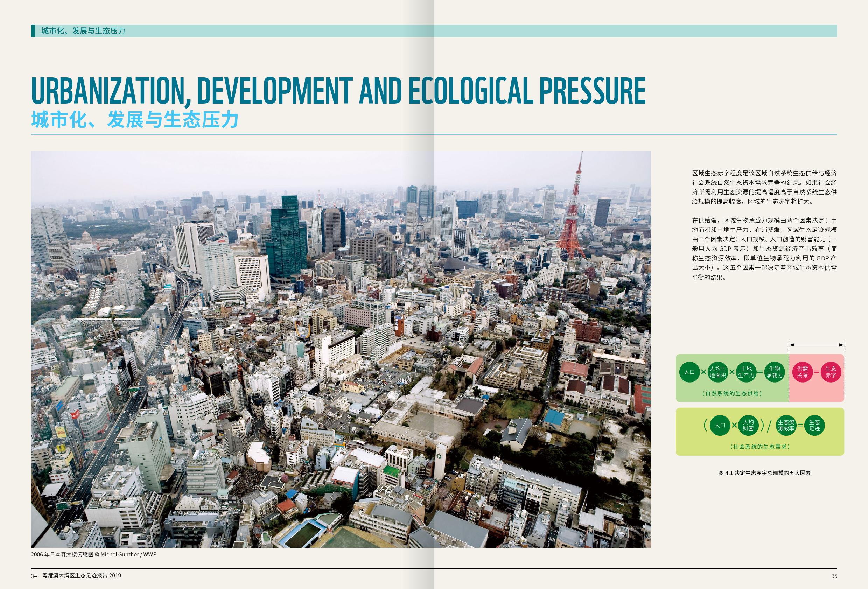Click the equals sign between 供需关系 and 生态赤字
Image resolution: width=868 pixels, height=589 pixels.
(x=817, y=372)
